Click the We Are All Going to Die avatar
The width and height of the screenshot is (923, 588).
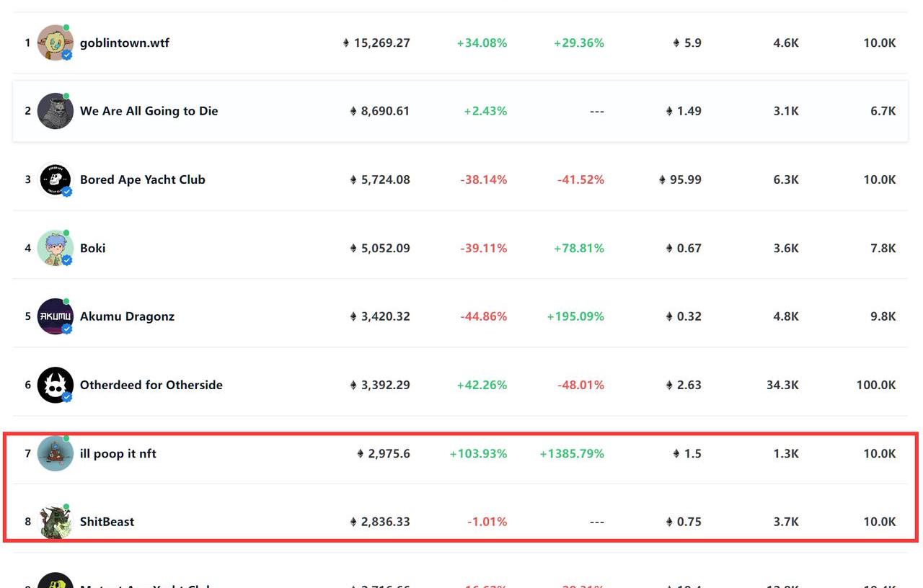coord(55,111)
